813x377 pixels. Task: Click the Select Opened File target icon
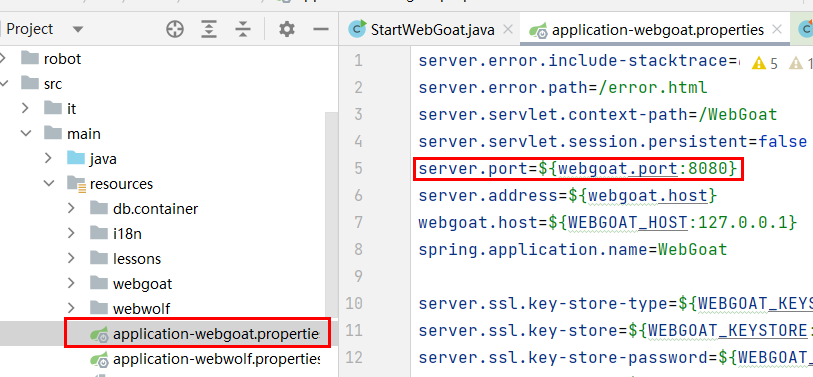point(175,30)
